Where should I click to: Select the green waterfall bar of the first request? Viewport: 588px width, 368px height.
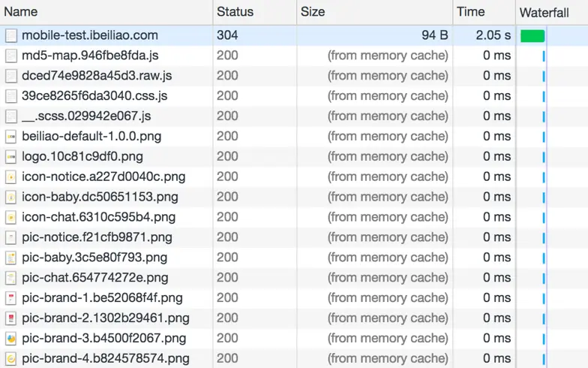532,36
